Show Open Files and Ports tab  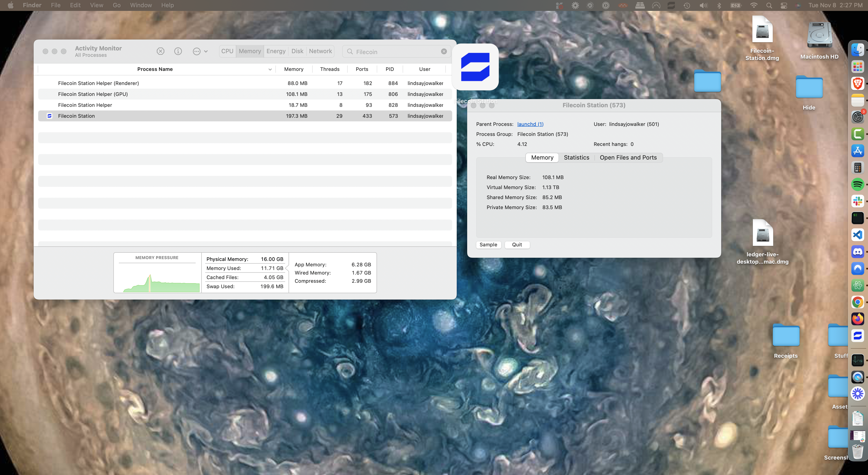pyautogui.click(x=628, y=157)
